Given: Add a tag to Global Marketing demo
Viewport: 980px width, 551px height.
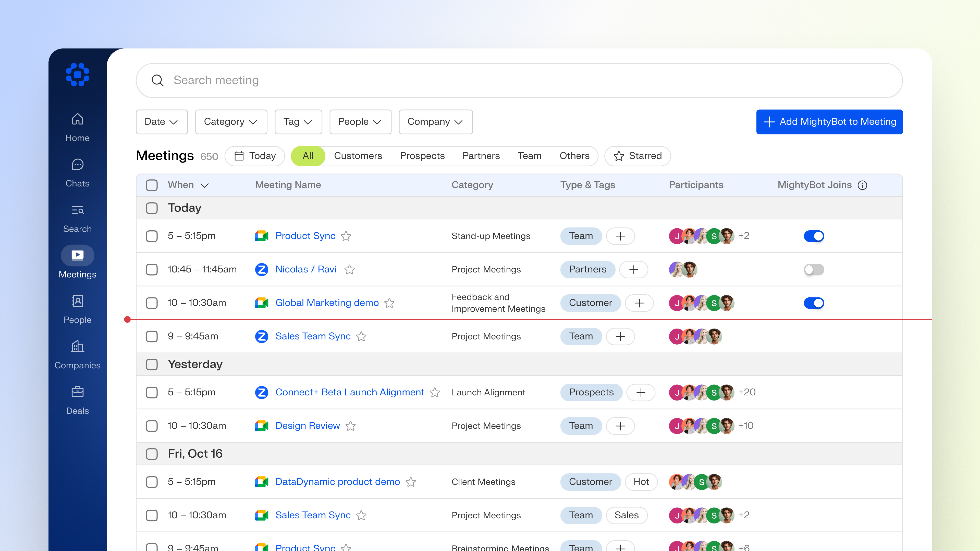Looking at the screenshot, I should [640, 303].
